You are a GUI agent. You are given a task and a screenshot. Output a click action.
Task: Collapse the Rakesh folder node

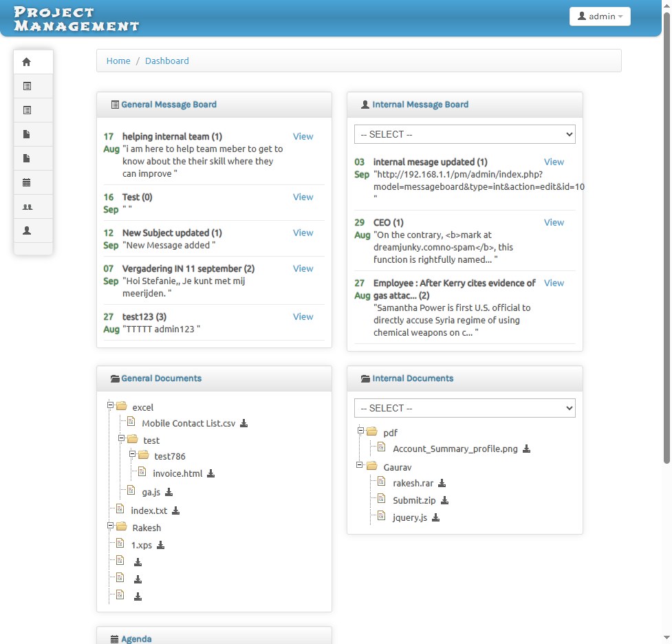(x=110, y=525)
